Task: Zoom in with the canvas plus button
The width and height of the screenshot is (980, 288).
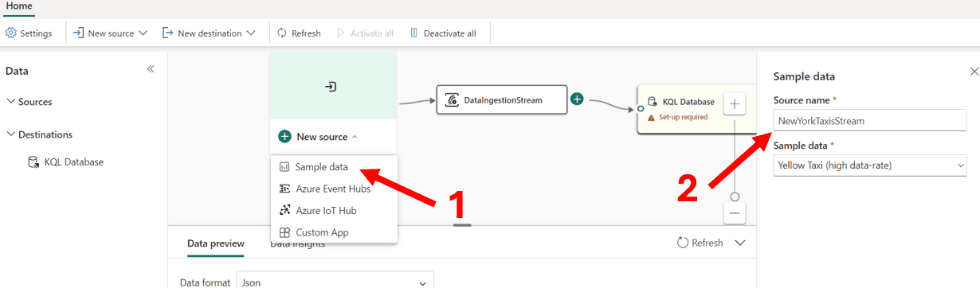Action: click(735, 103)
